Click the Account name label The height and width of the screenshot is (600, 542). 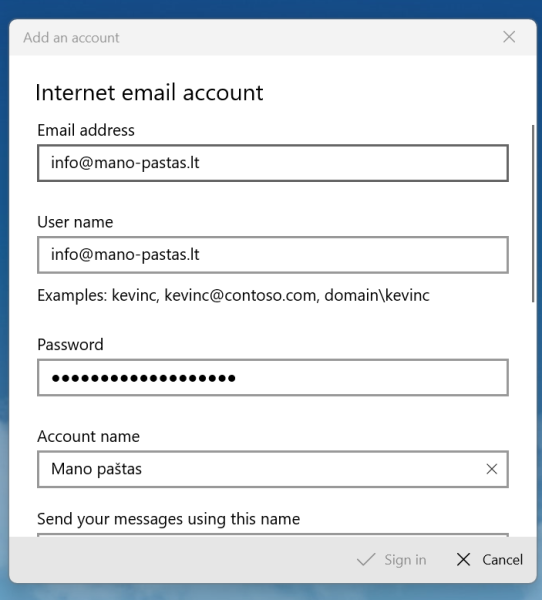click(88, 437)
